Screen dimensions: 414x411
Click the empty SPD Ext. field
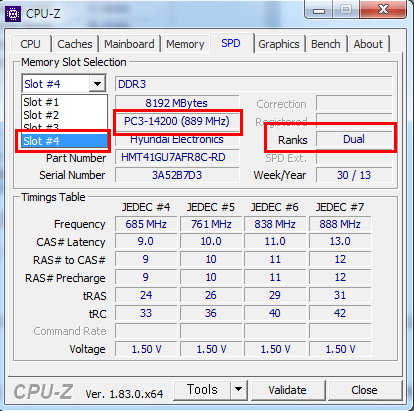354,158
